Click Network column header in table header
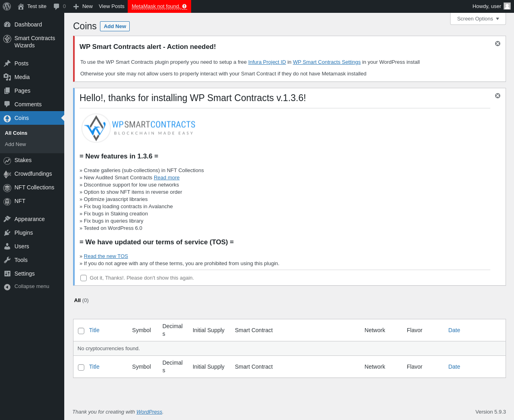 coord(375,330)
